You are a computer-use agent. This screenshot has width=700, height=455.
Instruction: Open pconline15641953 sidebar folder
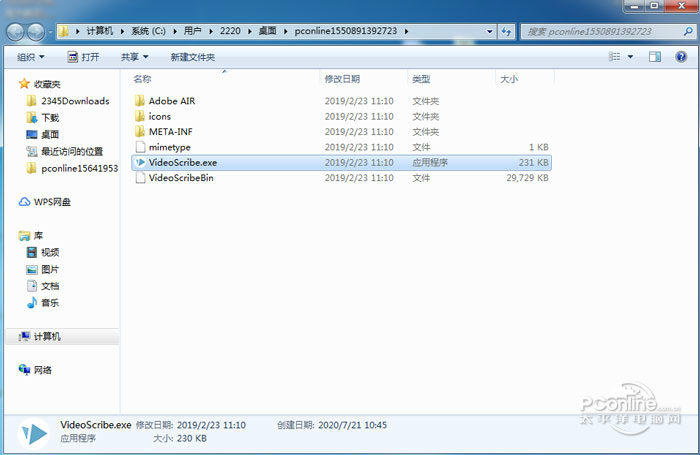tap(79, 168)
